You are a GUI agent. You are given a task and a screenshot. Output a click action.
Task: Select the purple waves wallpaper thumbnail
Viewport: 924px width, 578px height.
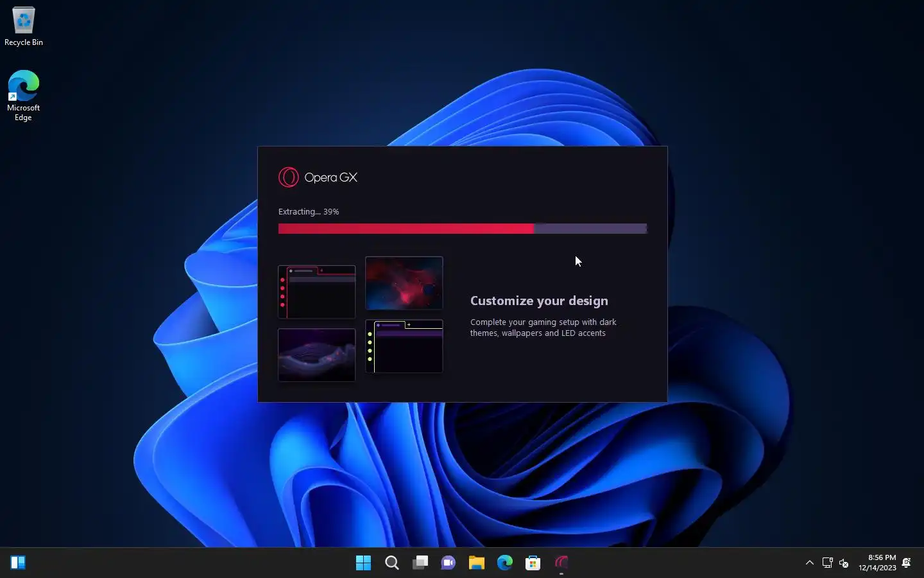(x=316, y=355)
